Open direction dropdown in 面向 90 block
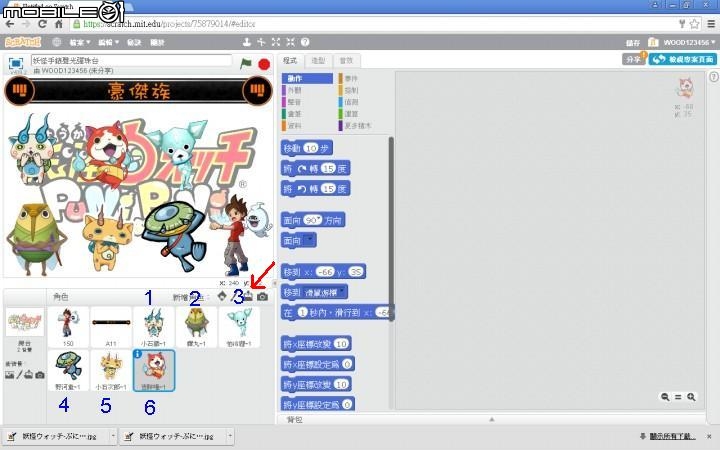Viewport: 720px width, 450px height. pos(319,220)
